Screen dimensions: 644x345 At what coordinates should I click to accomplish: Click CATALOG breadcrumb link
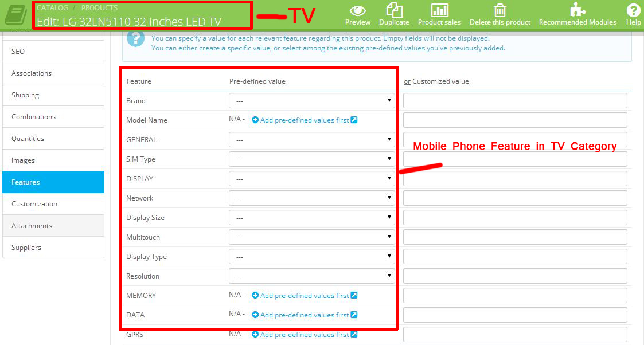click(53, 8)
